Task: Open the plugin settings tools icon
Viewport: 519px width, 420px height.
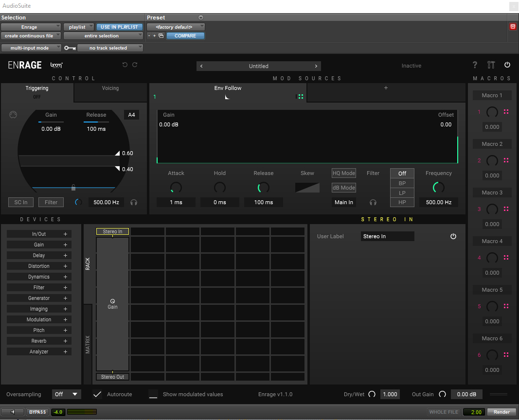Action: [491, 65]
